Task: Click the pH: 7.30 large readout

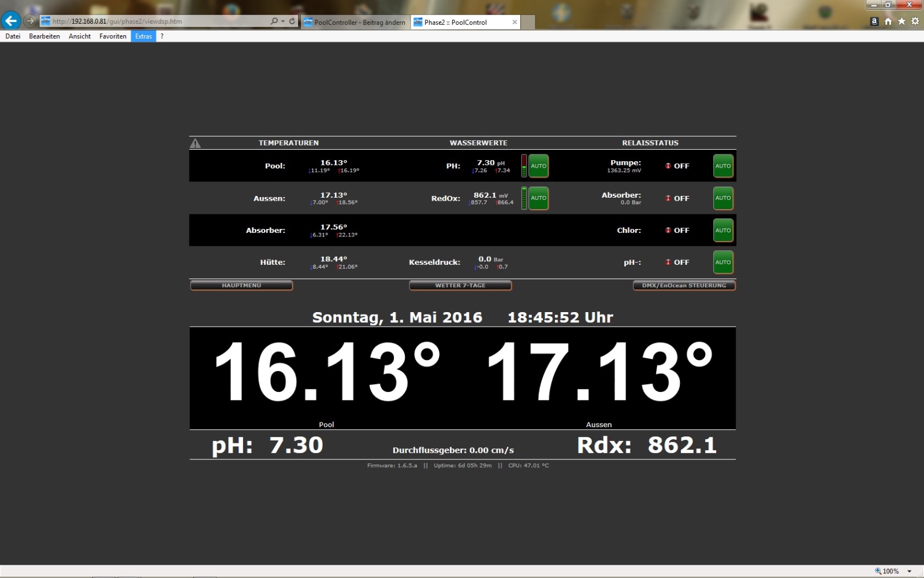Action: (267, 446)
